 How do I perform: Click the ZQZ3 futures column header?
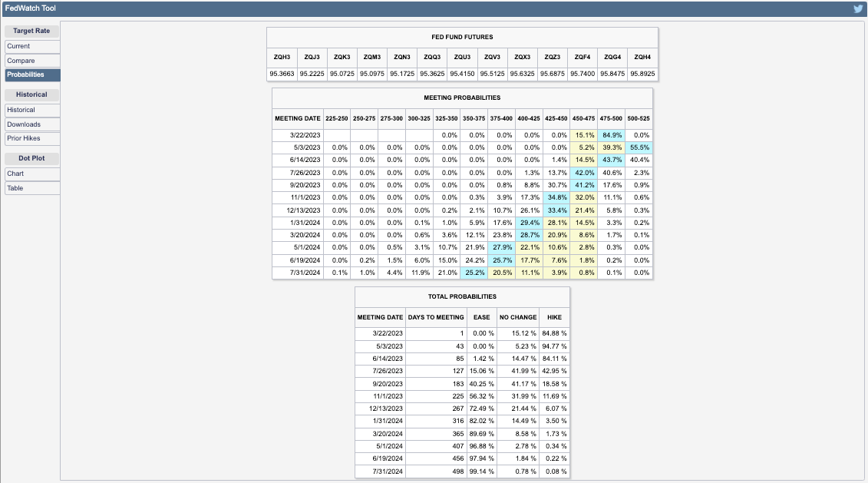click(553, 57)
